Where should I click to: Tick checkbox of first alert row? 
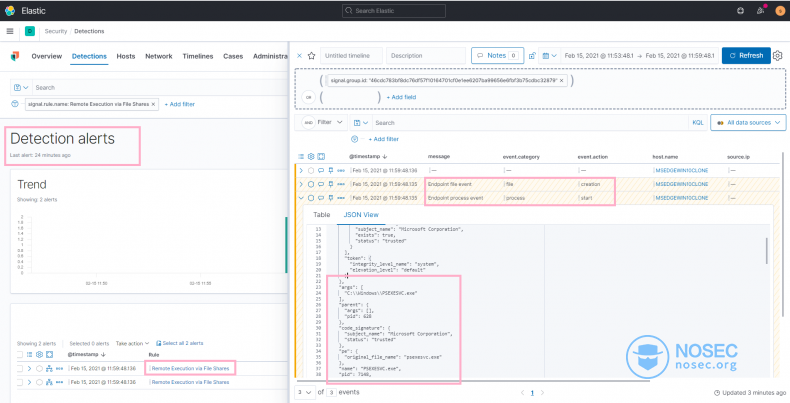20,369
